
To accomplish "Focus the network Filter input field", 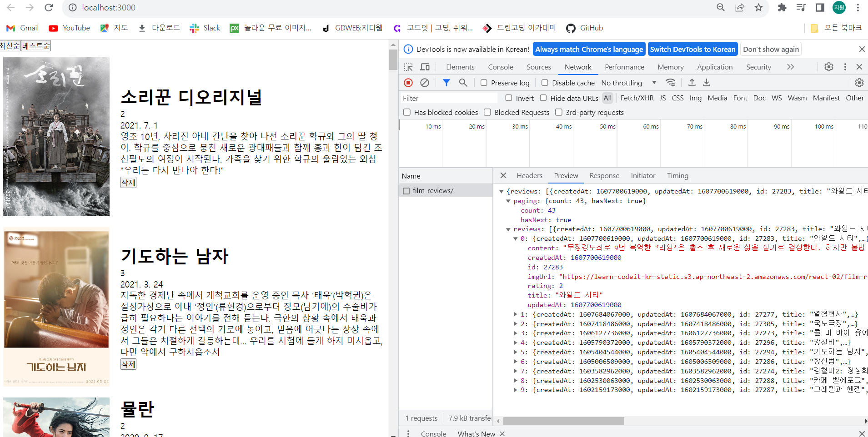I will click(449, 98).
